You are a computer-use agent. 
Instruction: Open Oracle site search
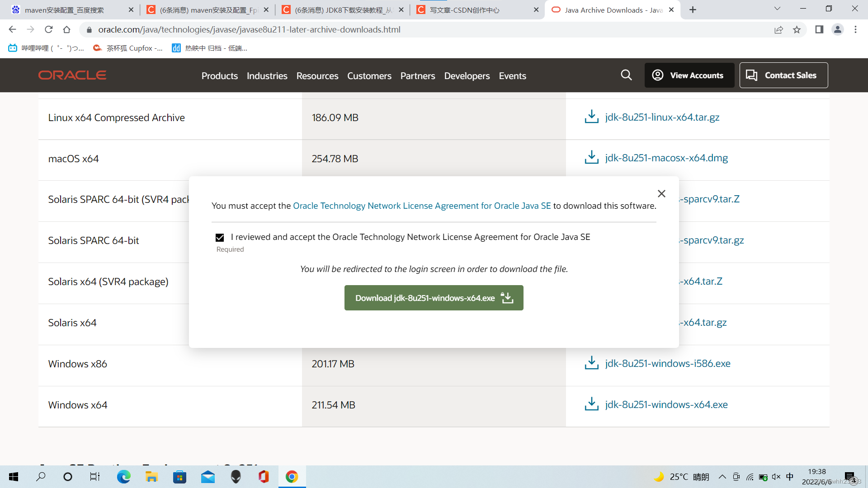pos(626,75)
